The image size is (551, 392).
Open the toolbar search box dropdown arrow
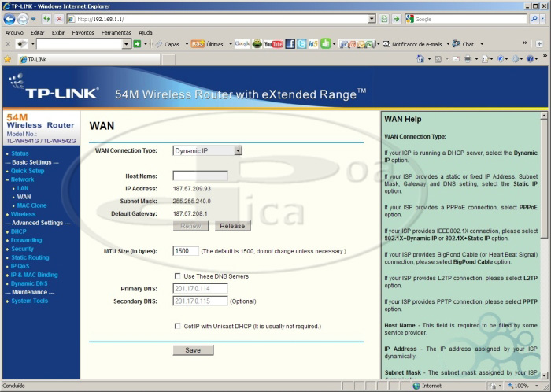(127, 44)
